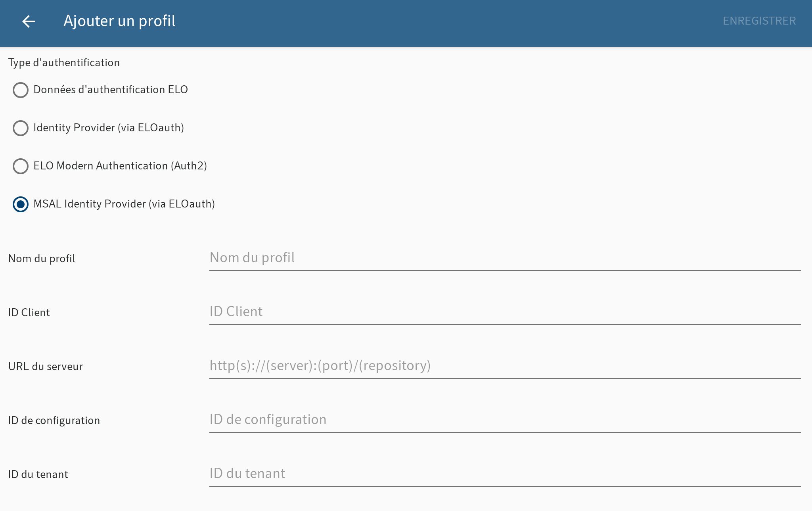
Task: Click into the 'Nom du profil' field
Action: [x=396, y=258]
